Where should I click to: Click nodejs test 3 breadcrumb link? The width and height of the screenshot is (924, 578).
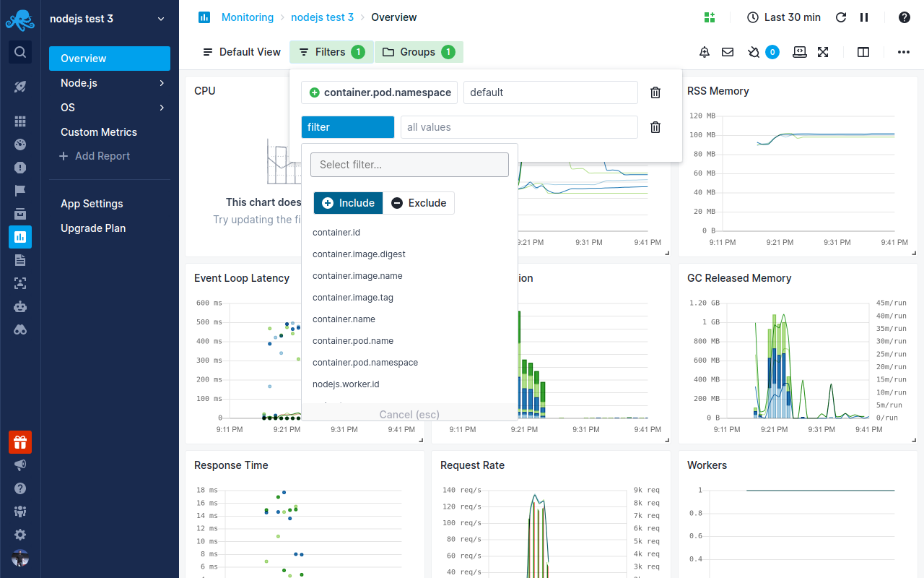(x=322, y=17)
